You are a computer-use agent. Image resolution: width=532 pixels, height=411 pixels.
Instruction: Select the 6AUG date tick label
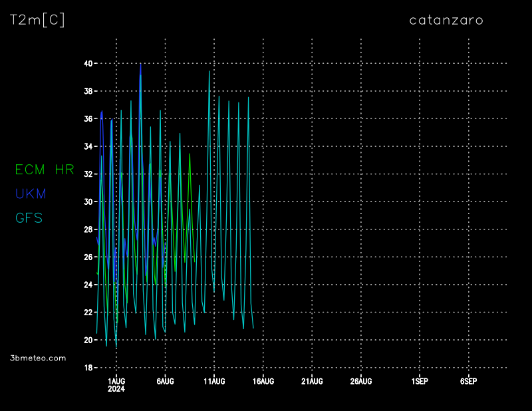click(x=165, y=381)
